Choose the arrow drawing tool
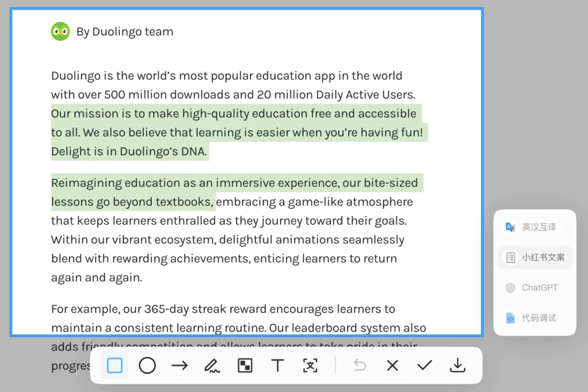Screen dimensions: 588x392 (x=180, y=365)
